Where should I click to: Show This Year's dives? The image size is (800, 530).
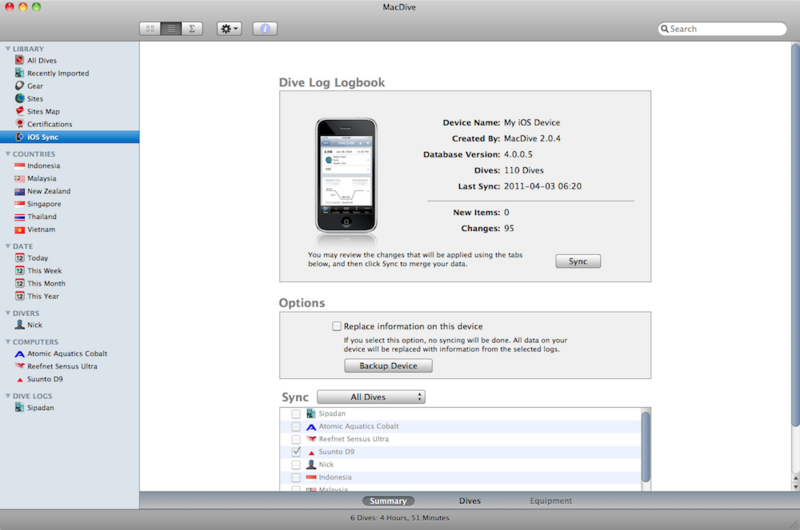click(43, 296)
